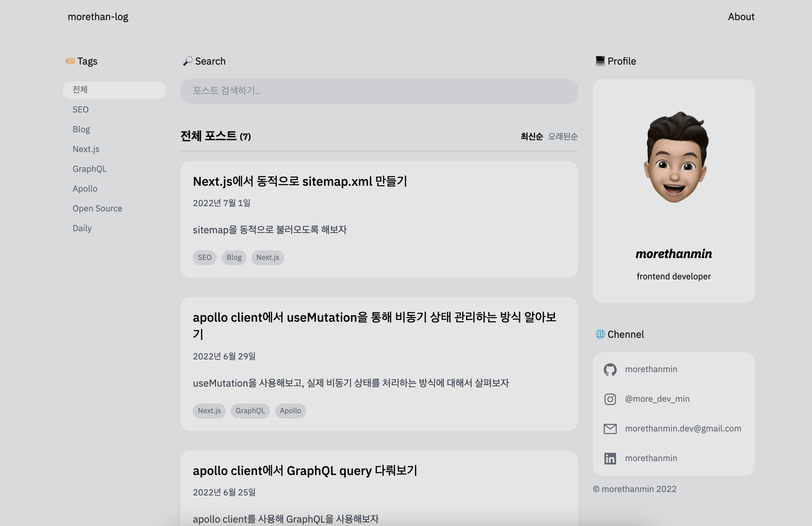
Task: Open the sitemap.xml 만들기 post title
Action: coord(300,181)
